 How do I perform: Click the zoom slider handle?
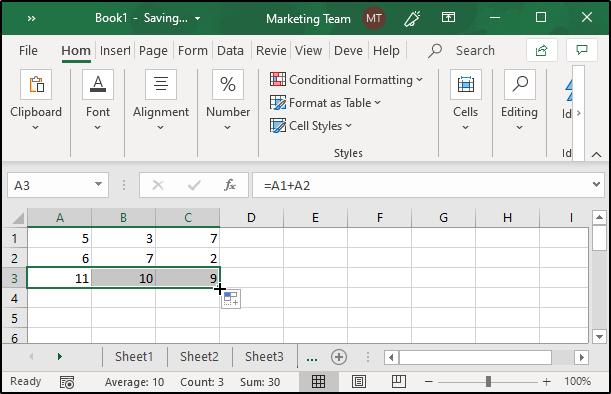pyautogui.click(x=488, y=382)
